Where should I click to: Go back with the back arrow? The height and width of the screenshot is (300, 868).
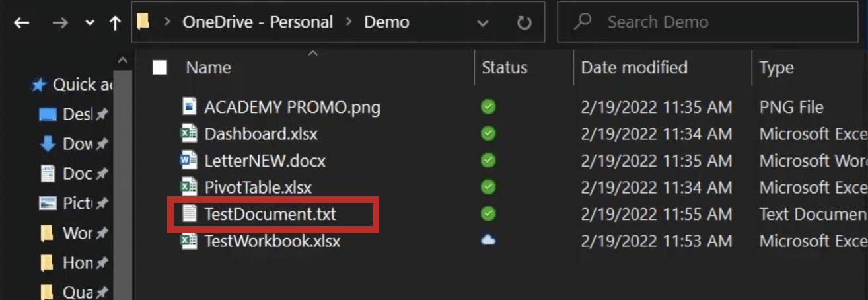tap(22, 23)
